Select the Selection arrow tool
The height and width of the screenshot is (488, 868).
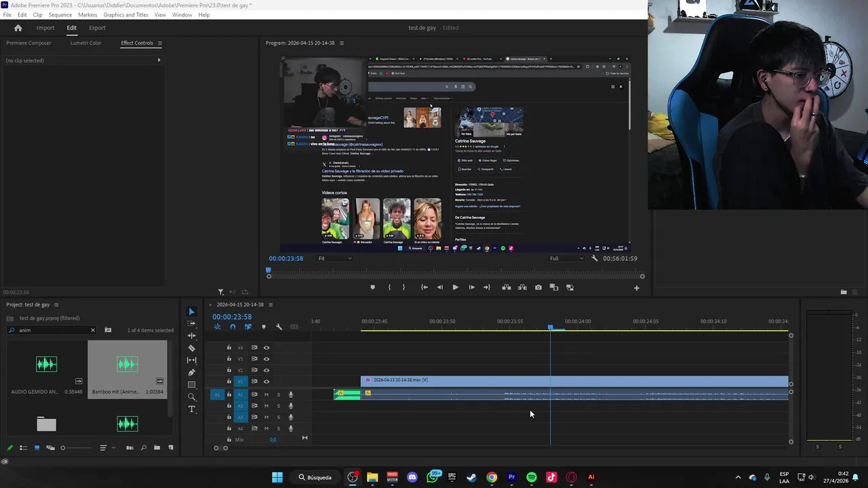[192, 312]
